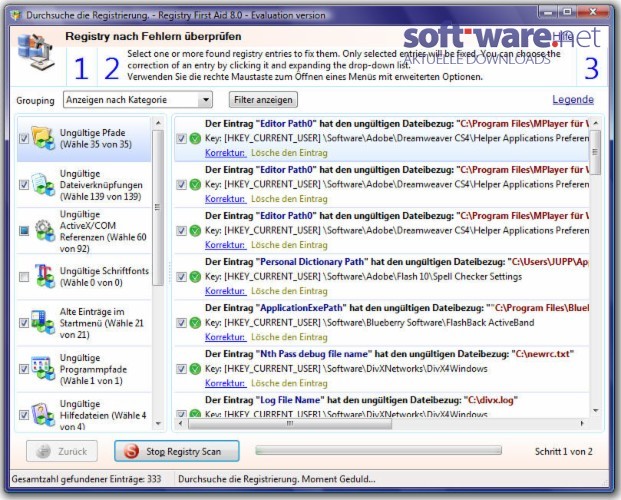Uncheck the Nth Pass debug file name entry
This screenshot has width=621, height=500.
pyautogui.click(x=181, y=369)
